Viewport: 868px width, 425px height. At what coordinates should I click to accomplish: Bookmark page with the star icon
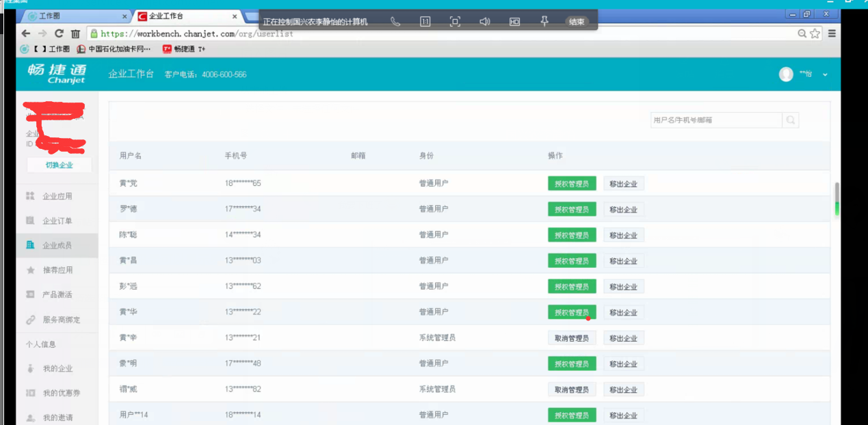coord(815,33)
